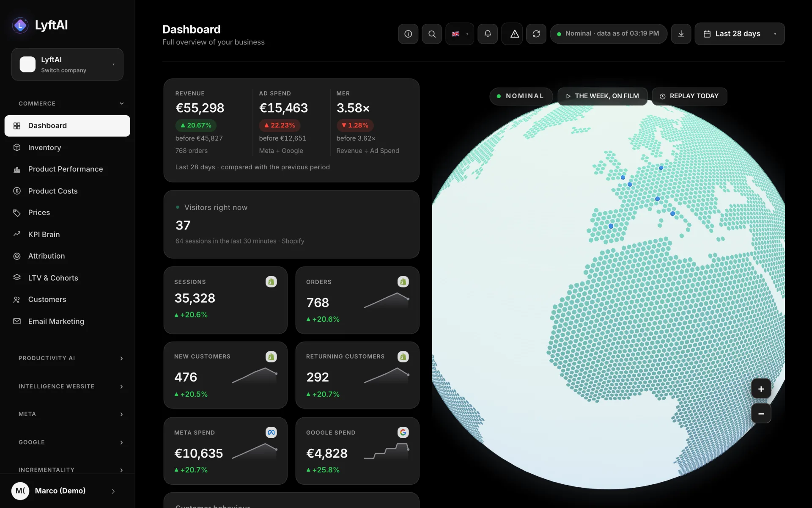Image resolution: width=812 pixels, height=508 pixels.
Task: Open the language flag selector
Action: 460,34
